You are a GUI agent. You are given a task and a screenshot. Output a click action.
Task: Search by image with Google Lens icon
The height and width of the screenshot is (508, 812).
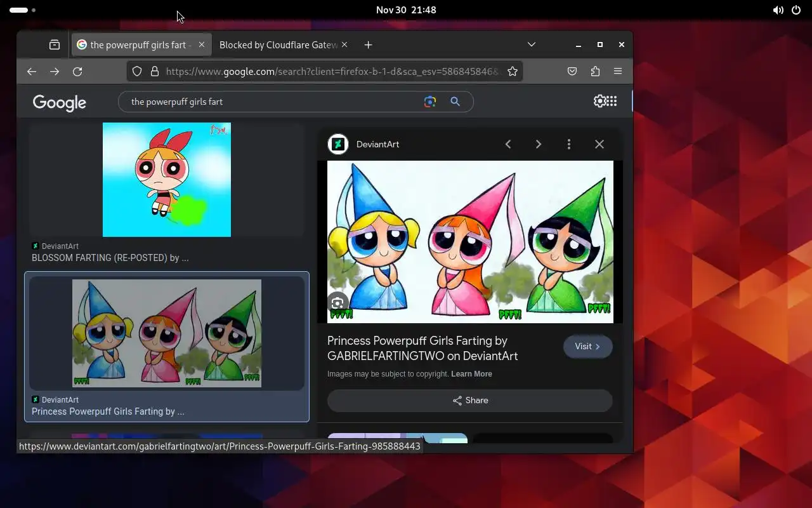pos(430,102)
